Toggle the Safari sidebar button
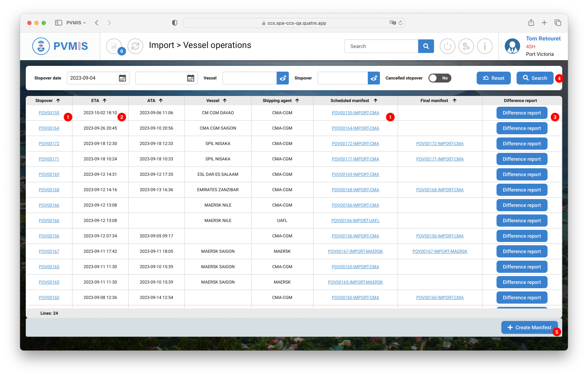Image resolution: width=588 pixels, height=377 pixels. tap(58, 23)
